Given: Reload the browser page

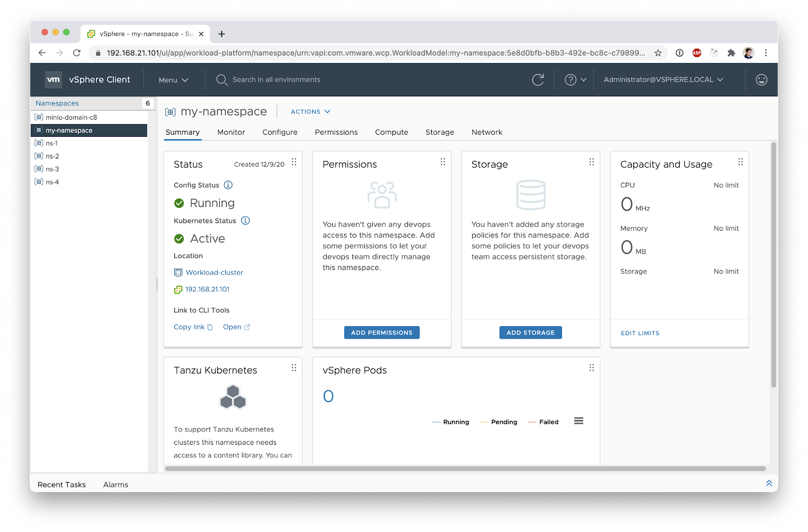Looking at the screenshot, I should tap(77, 53).
